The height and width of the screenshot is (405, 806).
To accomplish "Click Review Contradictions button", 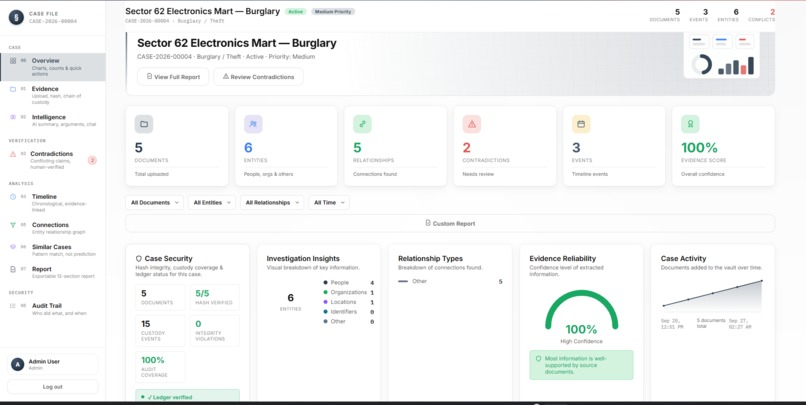I will click(x=259, y=77).
